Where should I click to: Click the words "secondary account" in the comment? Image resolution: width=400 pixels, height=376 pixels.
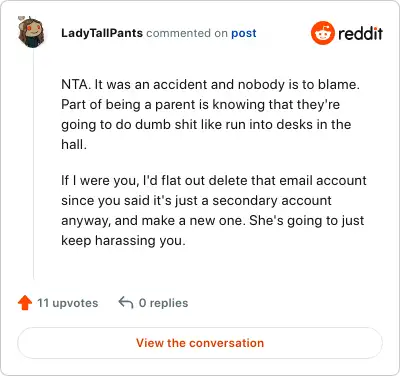[272, 201]
